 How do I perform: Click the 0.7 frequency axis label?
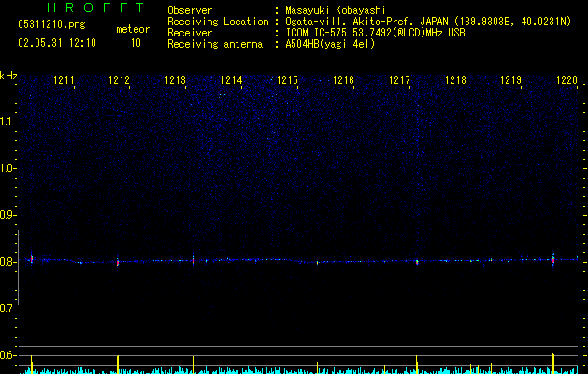click(x=7, y=309)
